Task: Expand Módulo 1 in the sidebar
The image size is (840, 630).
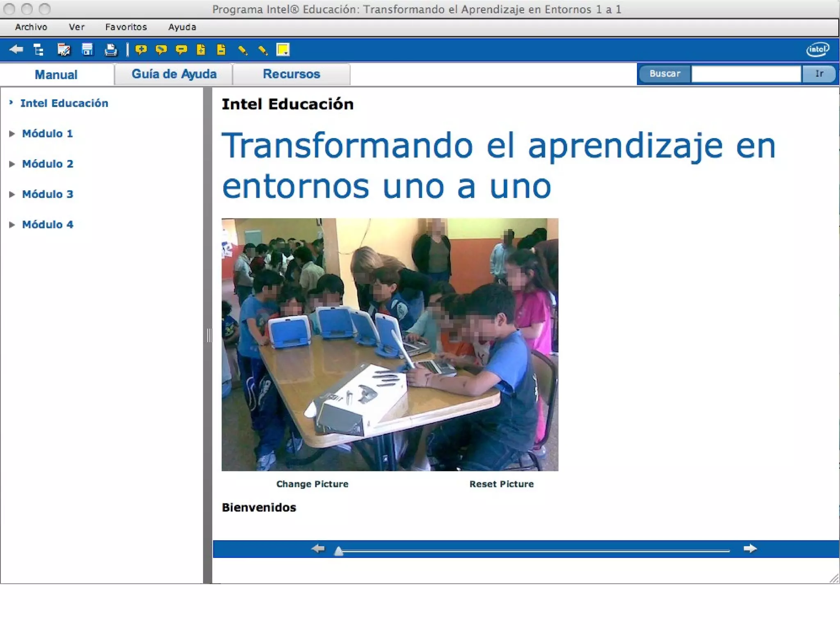Action: pos(12,134)
